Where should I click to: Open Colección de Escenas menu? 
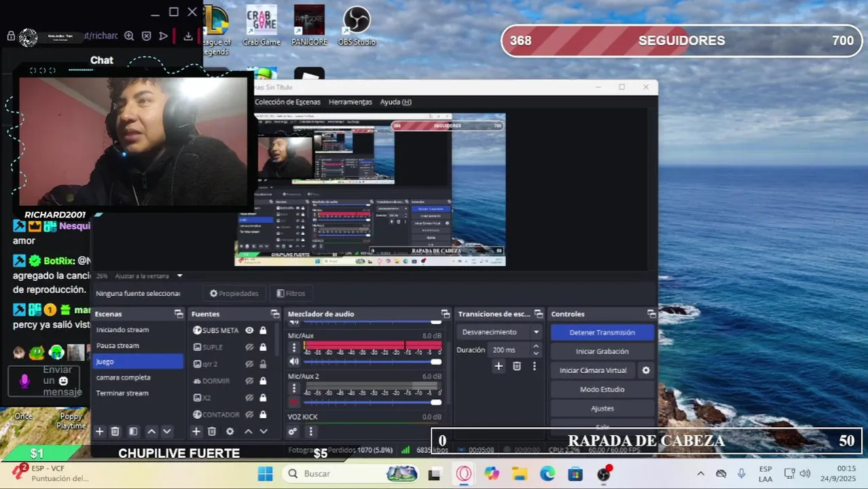[x=287, y=102]
